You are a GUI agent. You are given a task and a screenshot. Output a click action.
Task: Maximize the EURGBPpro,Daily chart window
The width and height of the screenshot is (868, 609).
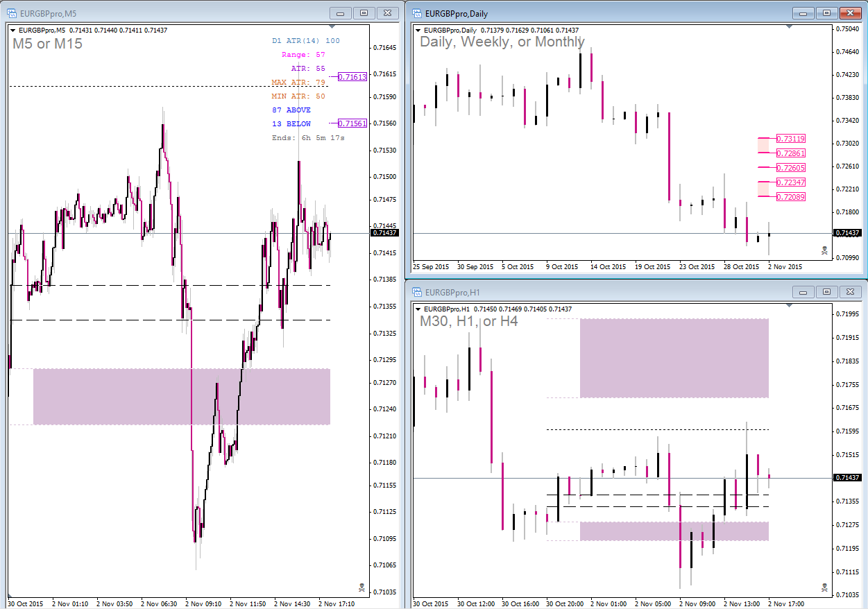(x=826, y=12)
